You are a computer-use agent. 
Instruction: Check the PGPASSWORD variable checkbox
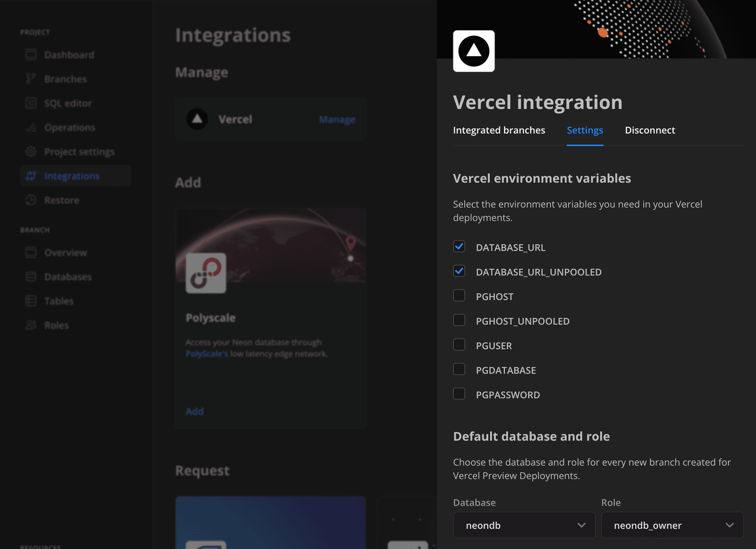point(459,394)
